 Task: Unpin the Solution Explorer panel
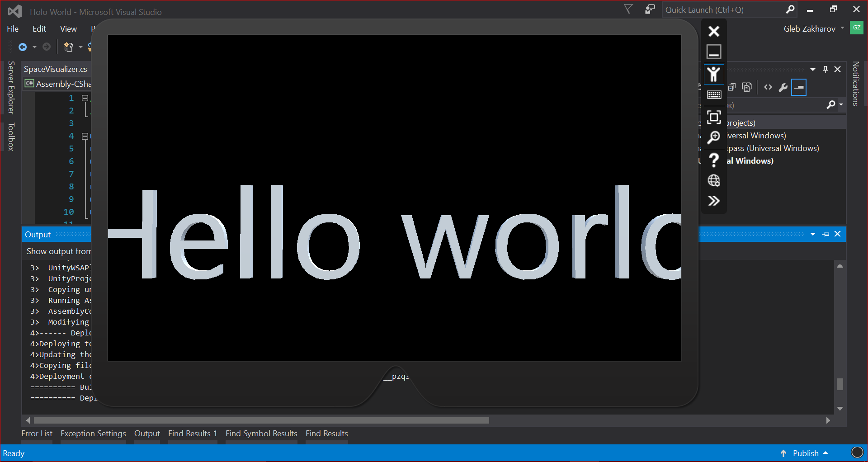coord(825,69)
